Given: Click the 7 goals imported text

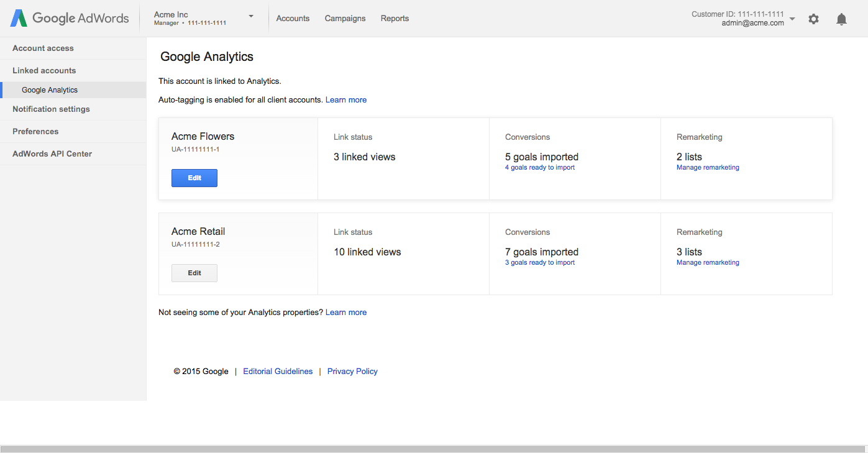Looking at the screenshot, I should (x=542, y=252).
